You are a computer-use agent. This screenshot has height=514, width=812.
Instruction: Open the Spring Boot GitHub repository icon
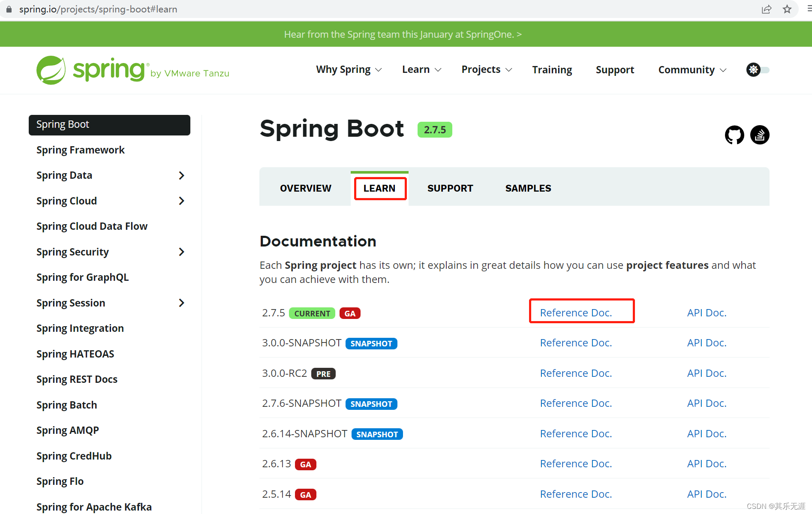(x=734, y=135)
